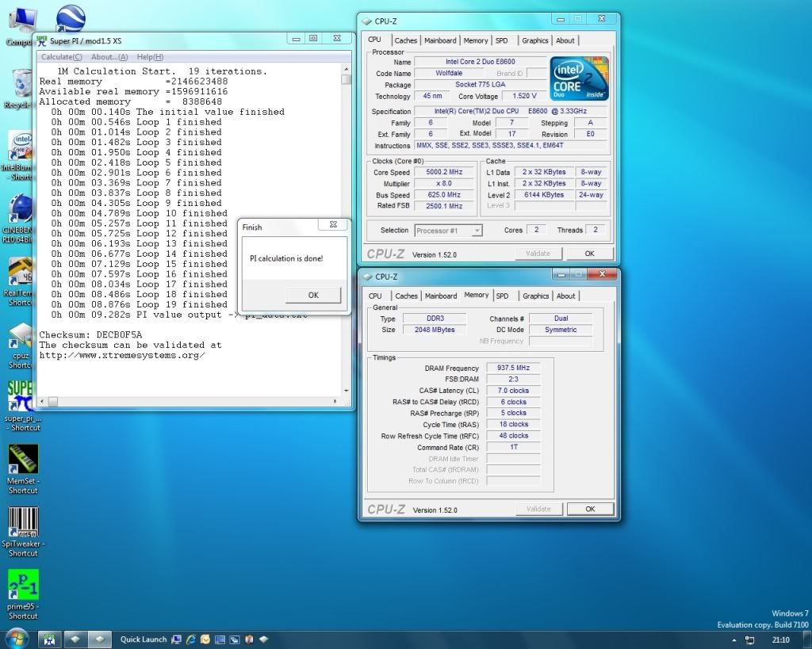Viewport: 812px width, 649px height.
Task: Open the SpiTweaker shortcut icon
Action: (x=23, y=532)
